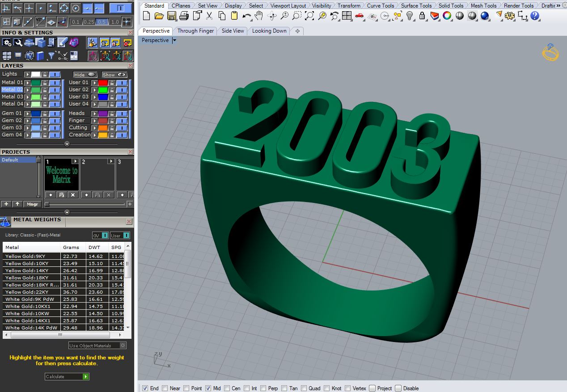The image size is (567, 392).
Task: Toggle the Mid osnap checkbox
Action: tap(208, 388)
